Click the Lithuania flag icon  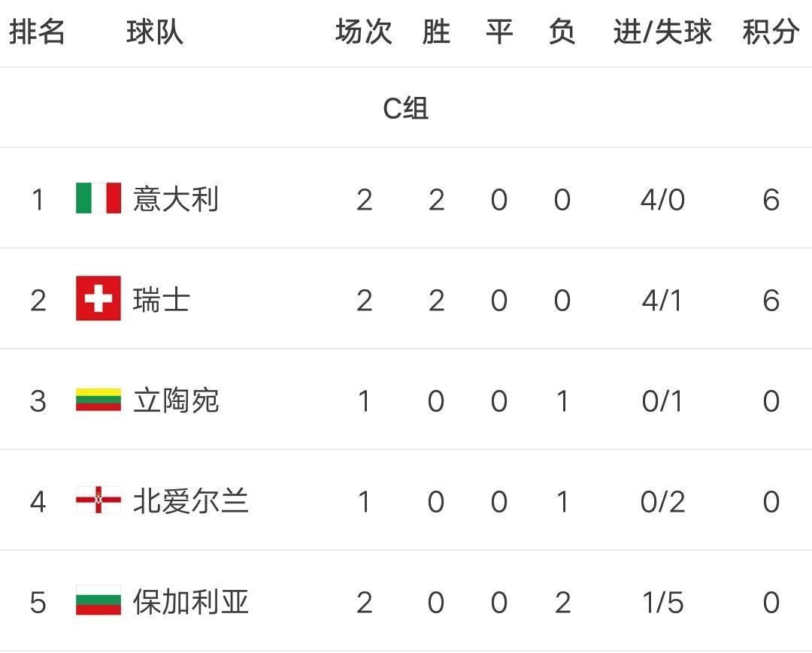(x=98, y=400)
